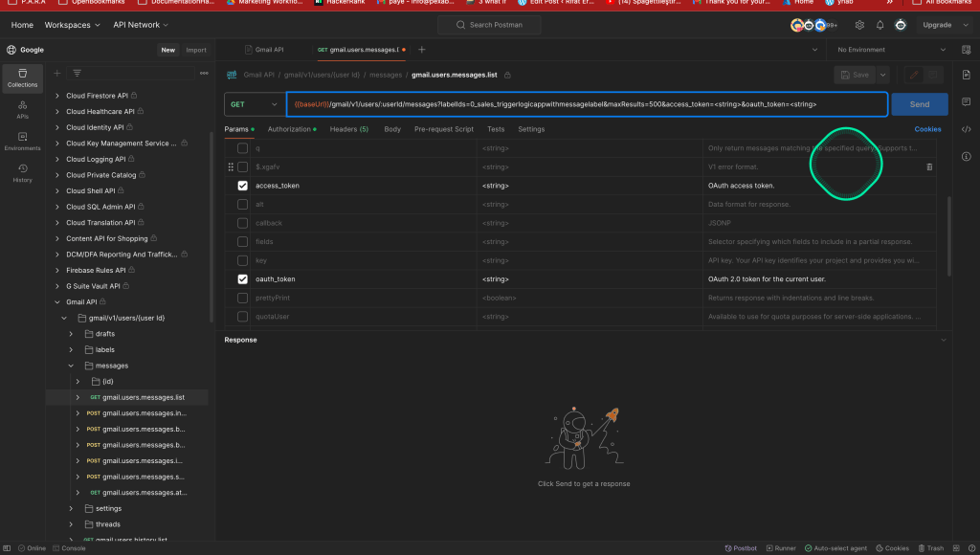The width and height of the screenshot is (980, 555).
Task: Open the APIs sidebar panel
Action: (23, 109)
